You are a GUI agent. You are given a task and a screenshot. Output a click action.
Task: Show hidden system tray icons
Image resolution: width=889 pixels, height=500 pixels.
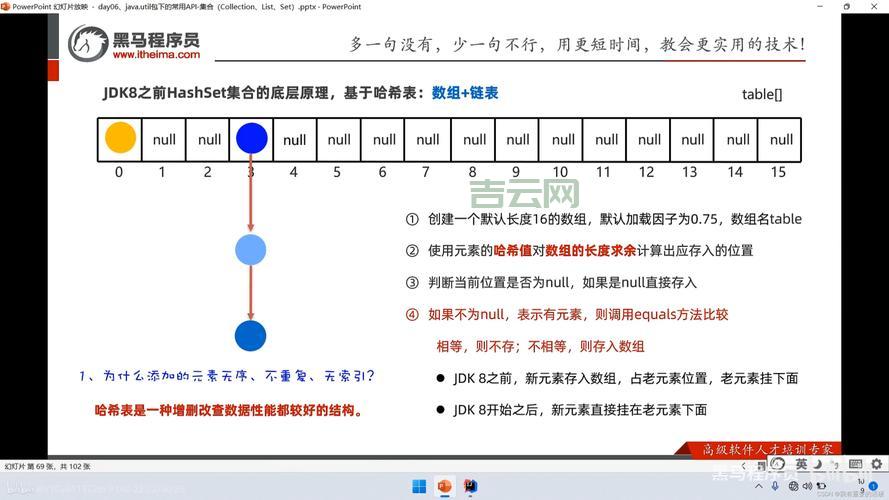(759, 486)
